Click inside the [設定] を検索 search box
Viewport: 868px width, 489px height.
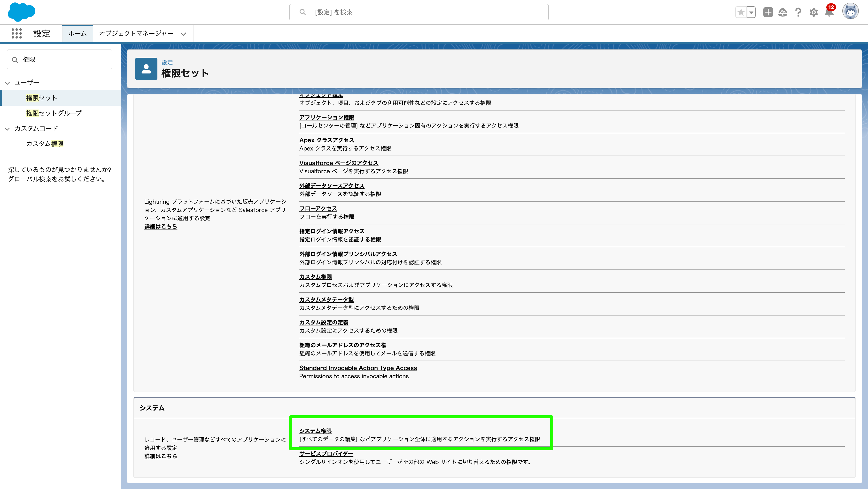[x=419, y=12]
